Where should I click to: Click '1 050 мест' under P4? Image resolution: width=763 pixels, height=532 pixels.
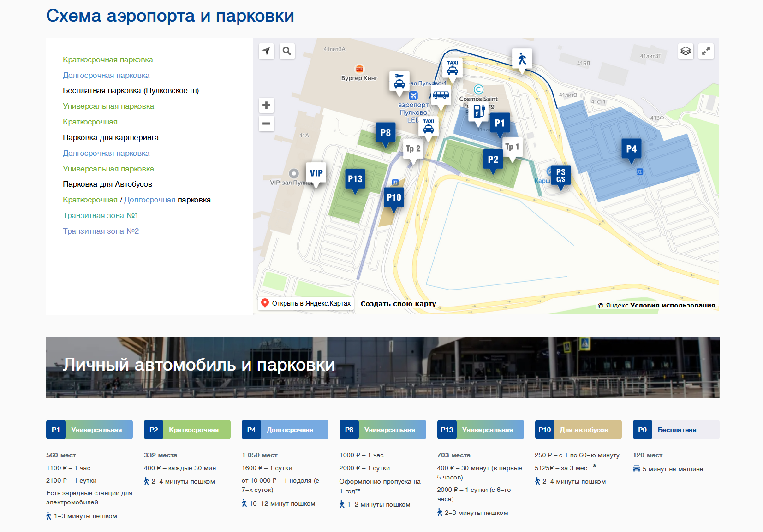tap(260, 455)
